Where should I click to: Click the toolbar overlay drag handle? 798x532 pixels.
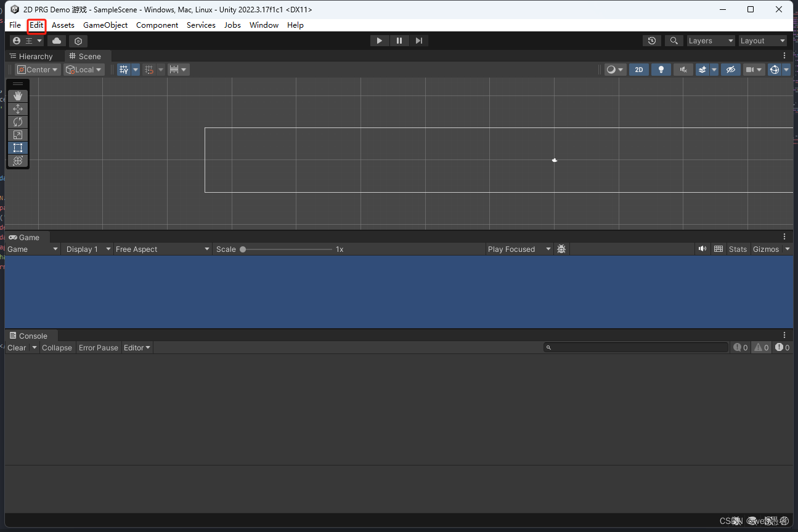[x=18, y=84]
